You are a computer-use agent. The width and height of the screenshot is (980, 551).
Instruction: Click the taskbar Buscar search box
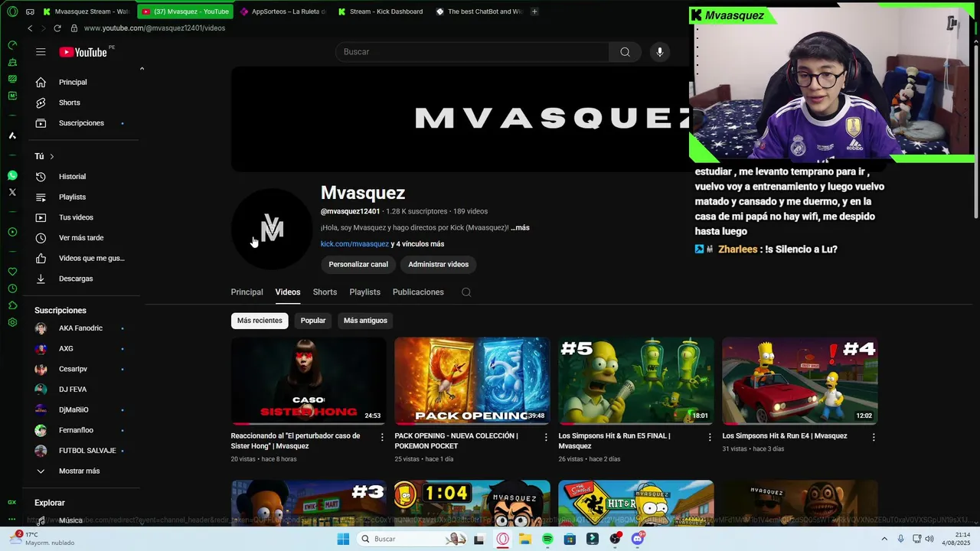413,539
